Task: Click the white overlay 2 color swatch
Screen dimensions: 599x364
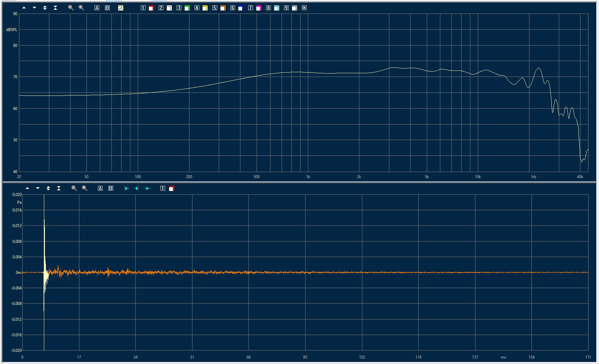Action: (x=169, y=8)
